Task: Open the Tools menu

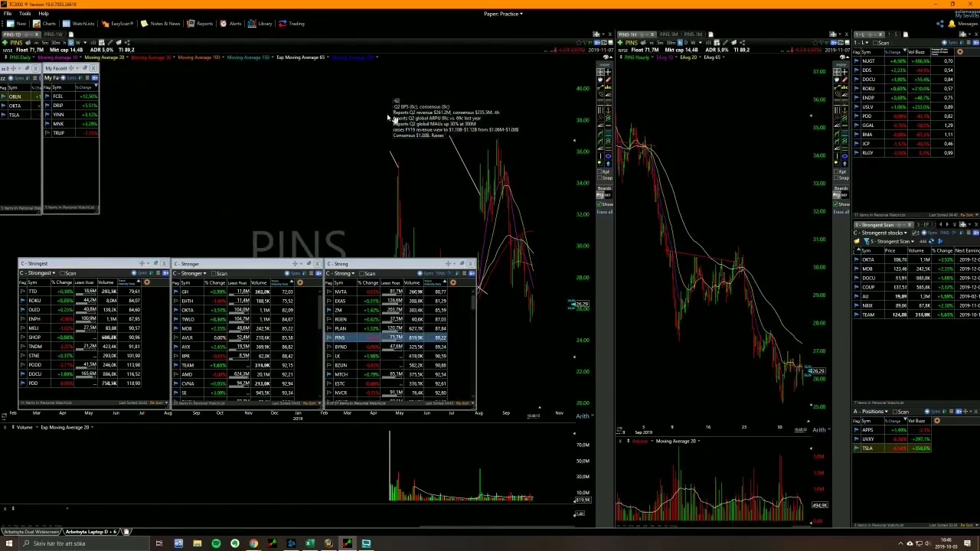Action: pyautogui.click(x=24, y=14)
